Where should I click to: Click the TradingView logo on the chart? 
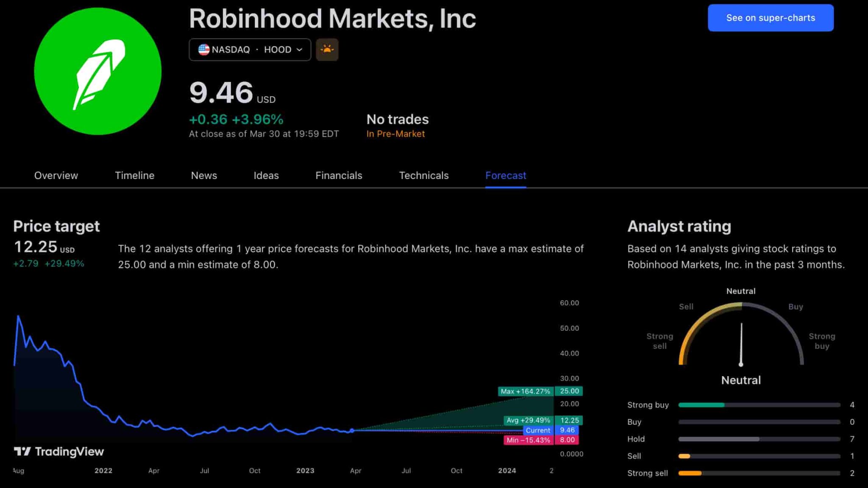[x=59, y=452]
